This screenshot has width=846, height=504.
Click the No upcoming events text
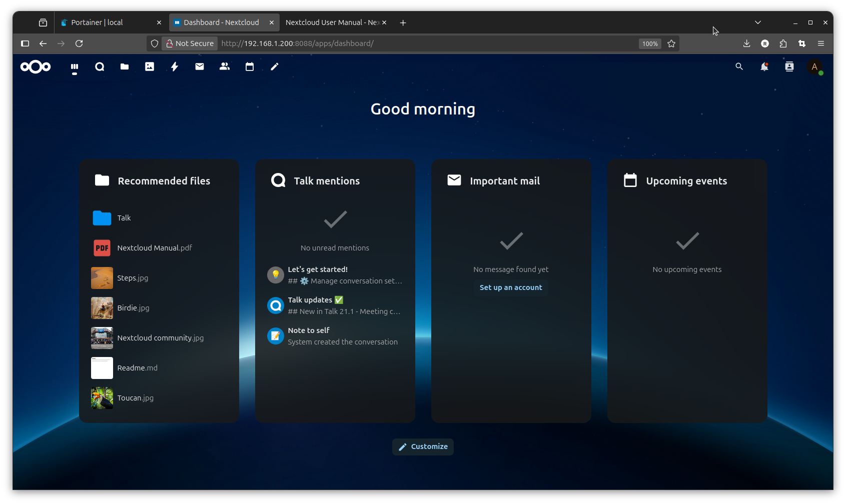pyautogui.click(x=687, y=269)
